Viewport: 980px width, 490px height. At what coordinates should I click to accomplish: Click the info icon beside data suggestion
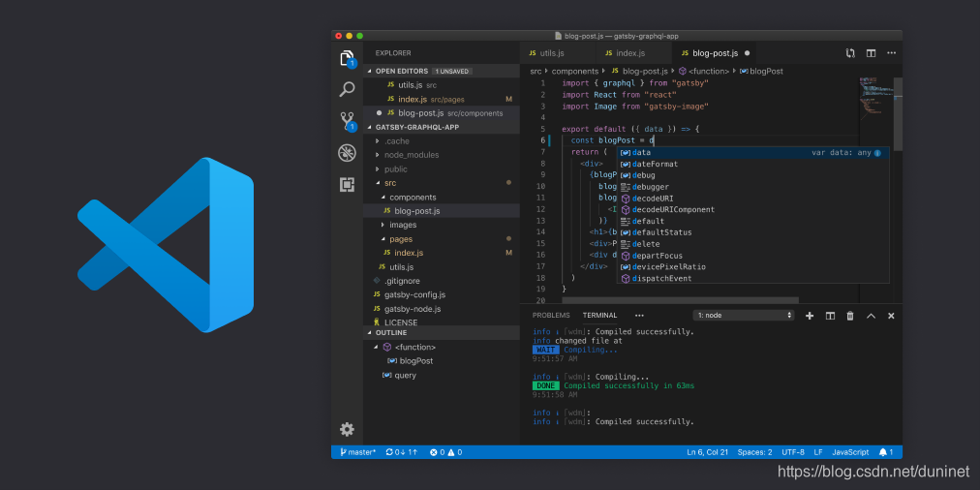point(877,152)
